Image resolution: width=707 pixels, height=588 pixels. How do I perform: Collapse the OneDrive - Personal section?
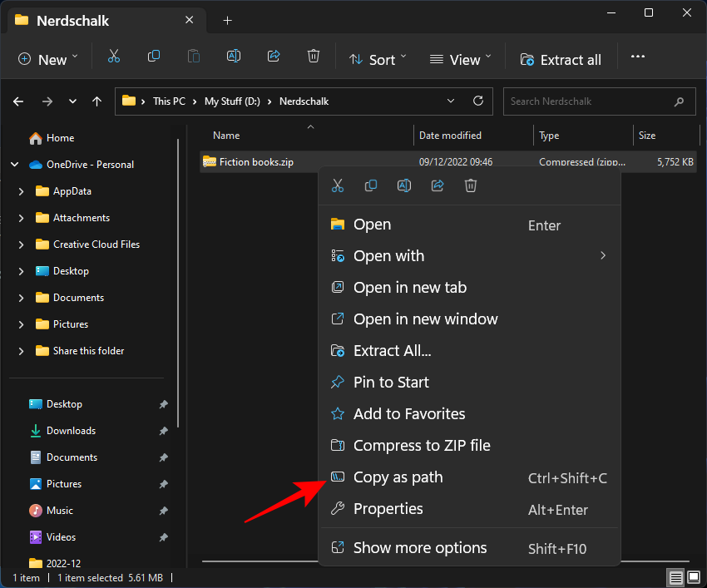pos(14,164)
